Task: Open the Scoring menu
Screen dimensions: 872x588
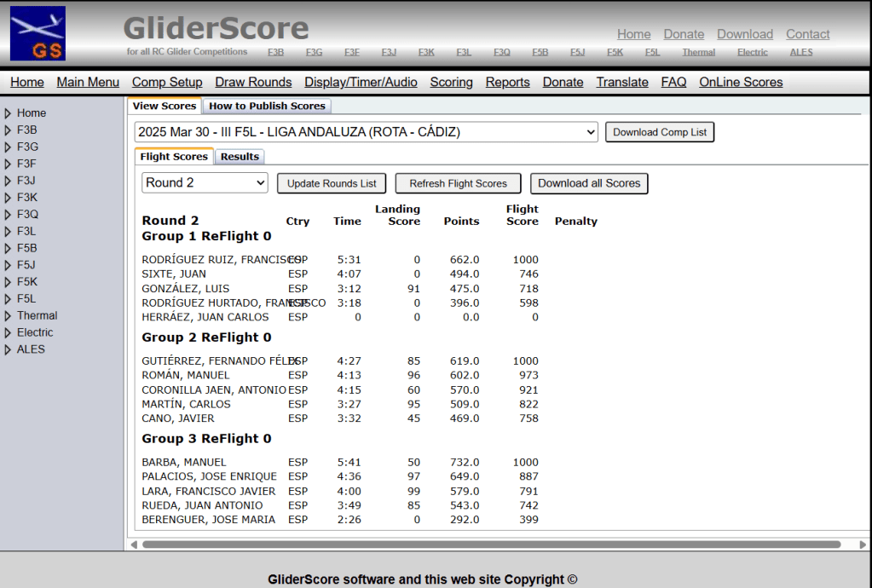Action: [451, 83]
